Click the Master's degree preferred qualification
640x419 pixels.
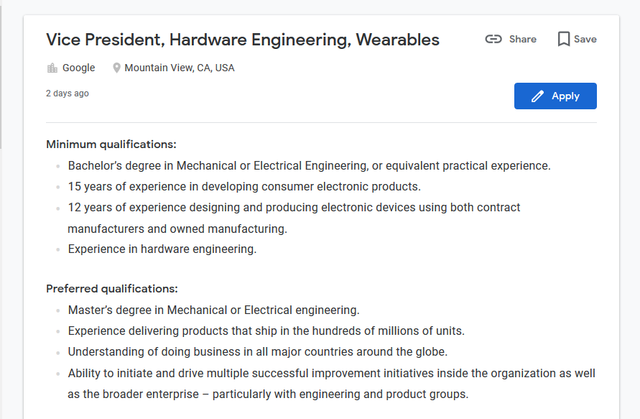[x=213, y=310]
